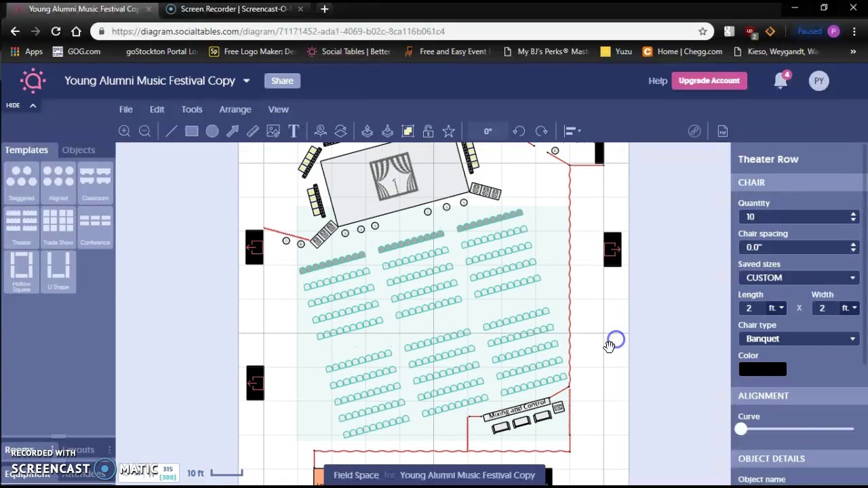This screenshot has height=488, width=868.
Task: Open the Saved sizes CUSTOM dropdown
Action: coord(799,278)
